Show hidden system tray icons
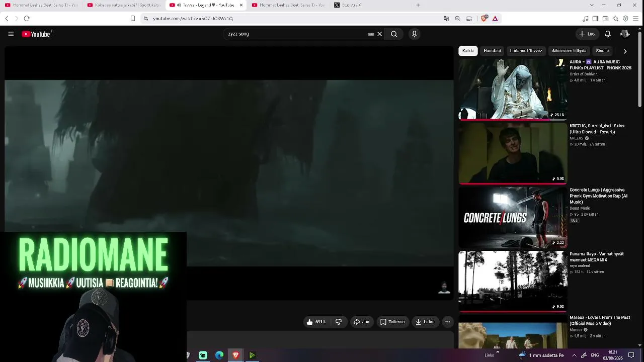This screenshot has width=644, height=362. coord(574,355)
